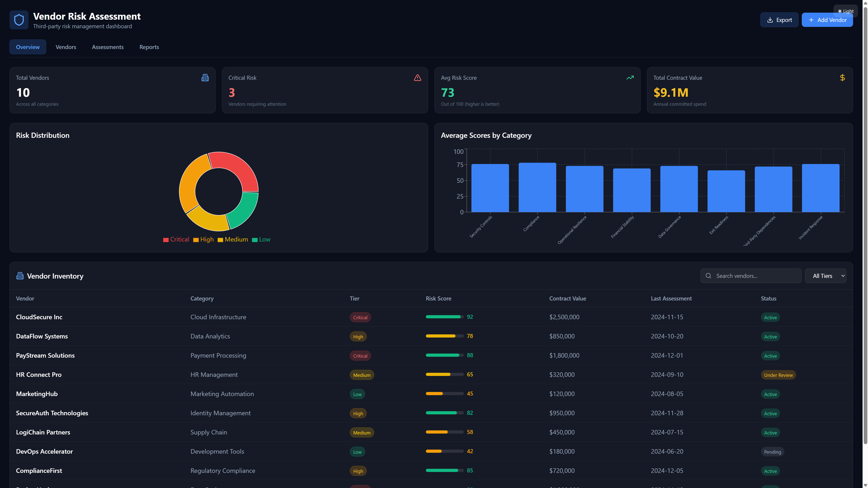Image resolution: width=868 pixels, height=488 pixels.
Task: Click the Add Vendor button
Action: pyautogui.click(x=827, y=19)
